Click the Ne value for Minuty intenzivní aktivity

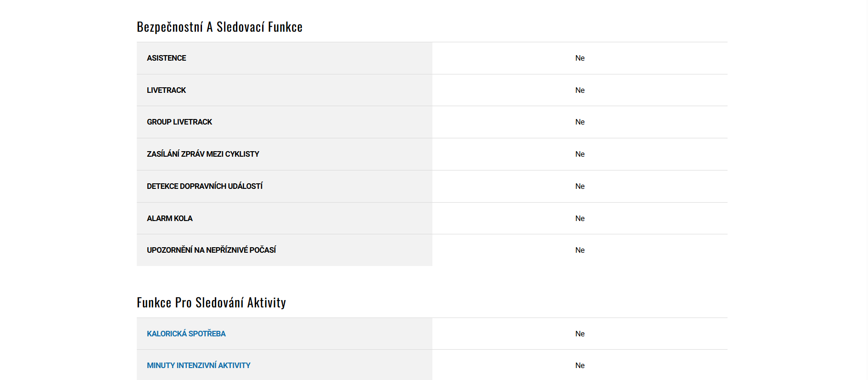point(580,365)
